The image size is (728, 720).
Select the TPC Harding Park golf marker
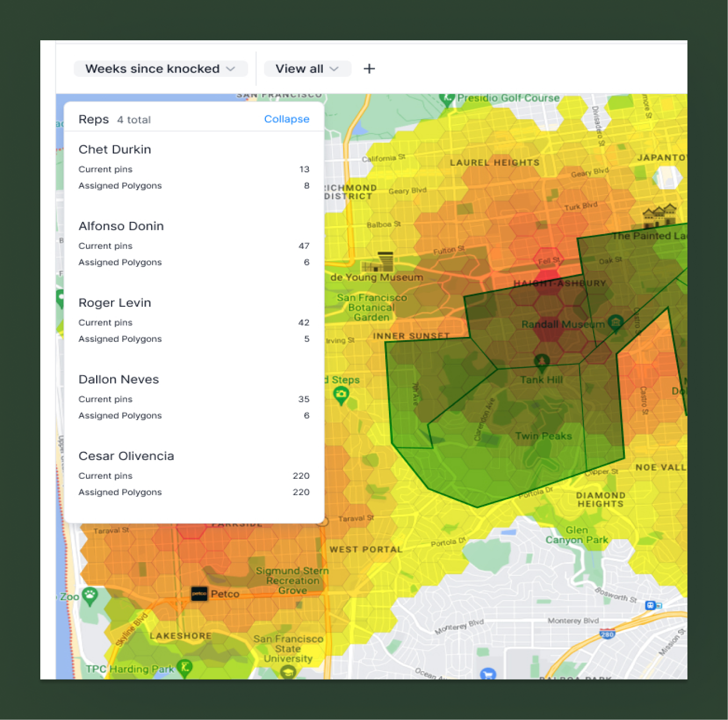tap(185, 668)
